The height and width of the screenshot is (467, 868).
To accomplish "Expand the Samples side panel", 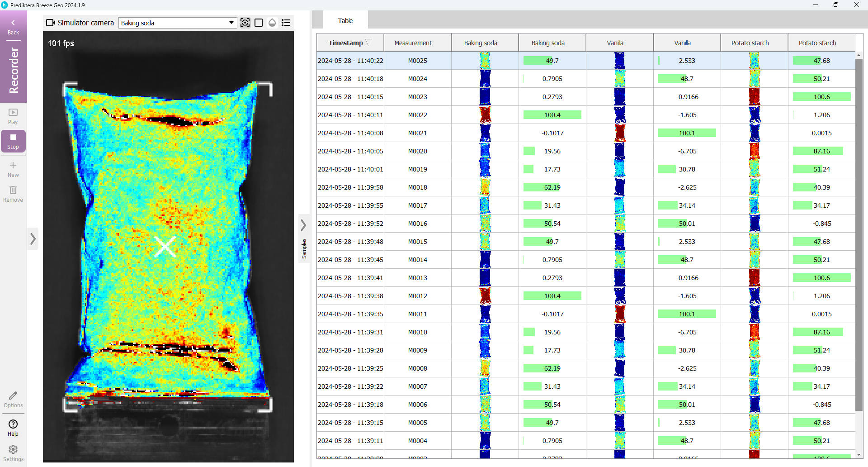I will point(304,225).
